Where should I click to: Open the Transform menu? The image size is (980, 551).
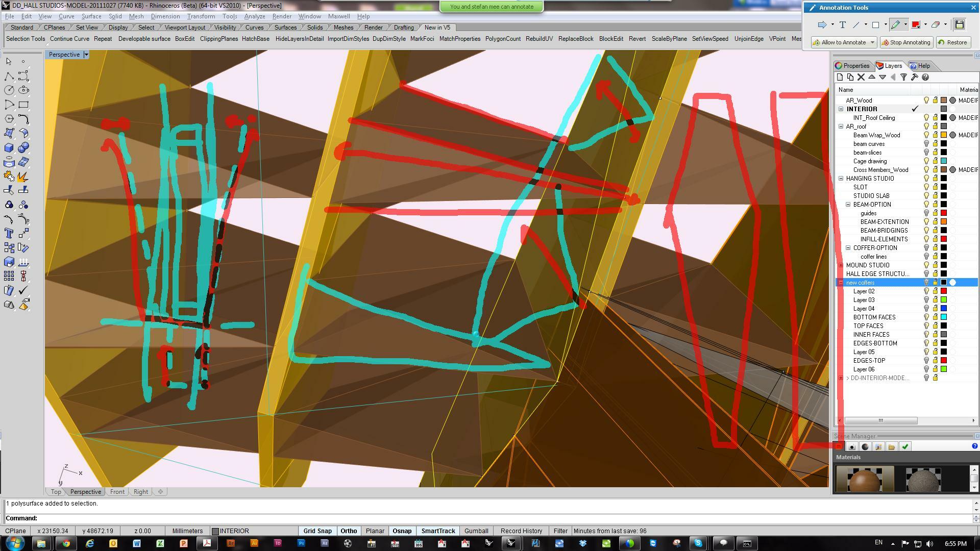pos(201,16)
